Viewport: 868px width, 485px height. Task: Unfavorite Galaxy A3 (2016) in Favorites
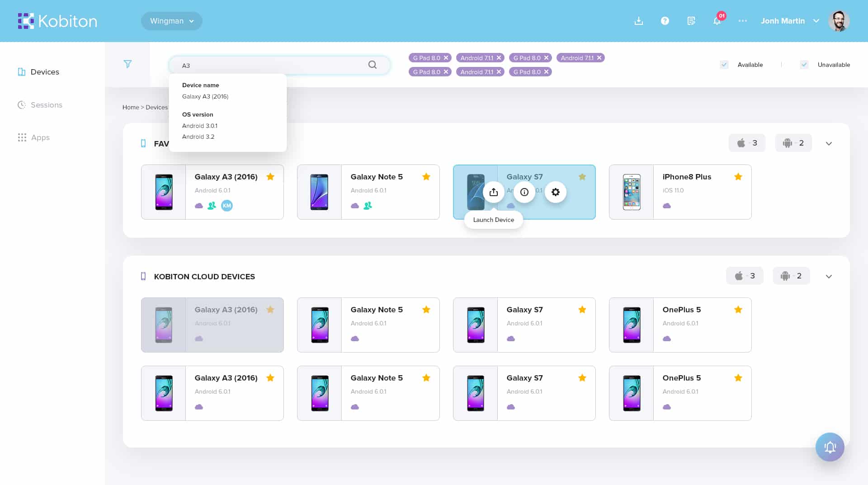coord(270,177)
